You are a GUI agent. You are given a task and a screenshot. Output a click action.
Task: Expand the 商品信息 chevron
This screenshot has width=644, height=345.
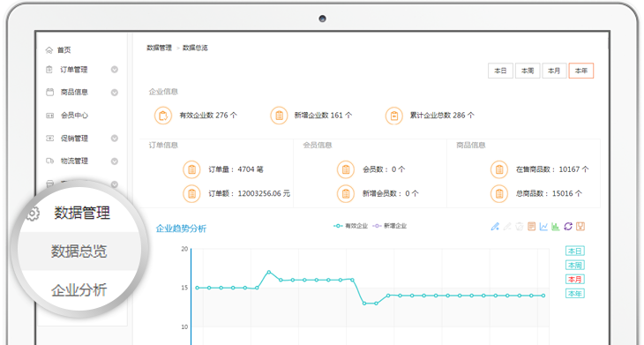coord(115,93)
